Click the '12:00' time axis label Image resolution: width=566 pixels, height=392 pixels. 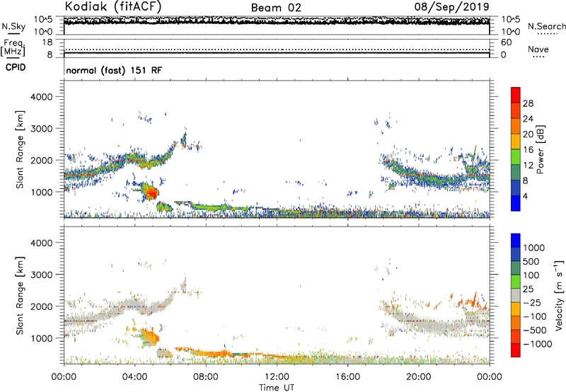pos(277,377)
